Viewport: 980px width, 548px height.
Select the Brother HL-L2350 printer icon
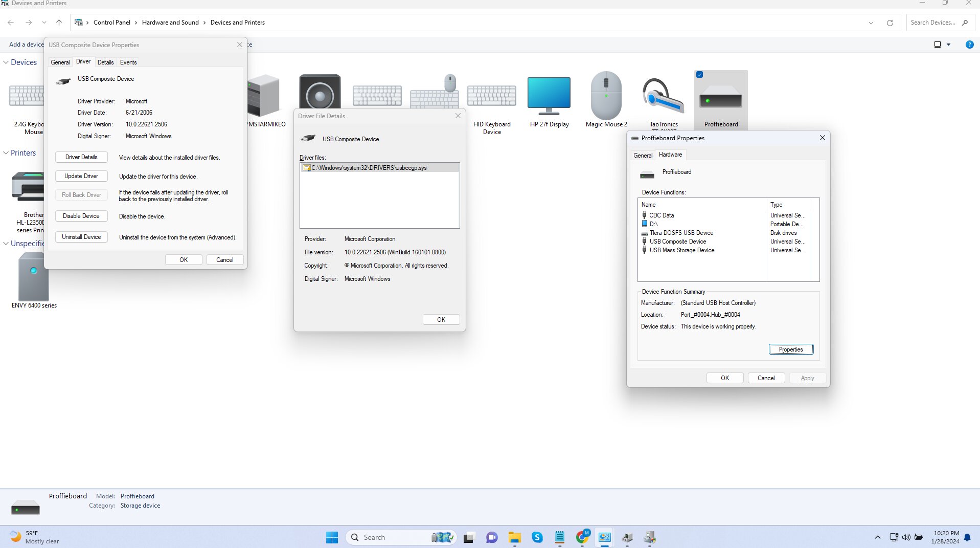tap(29, 187)
